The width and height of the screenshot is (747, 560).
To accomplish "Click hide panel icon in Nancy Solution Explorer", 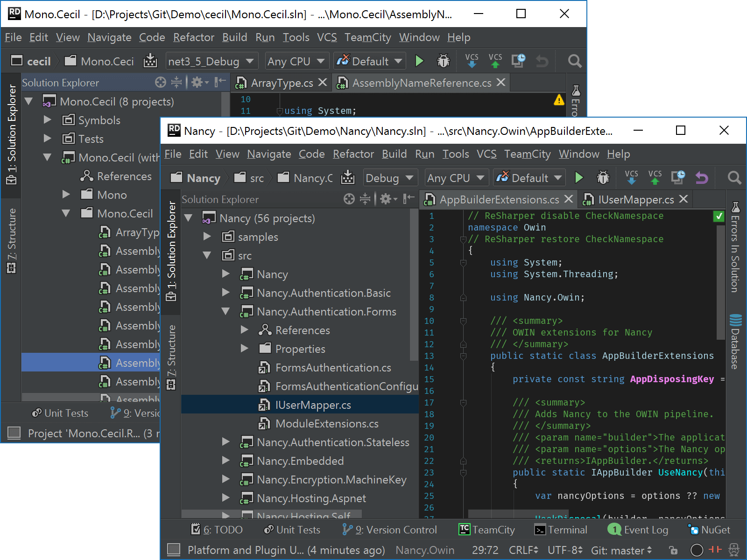I will (409, 199).
